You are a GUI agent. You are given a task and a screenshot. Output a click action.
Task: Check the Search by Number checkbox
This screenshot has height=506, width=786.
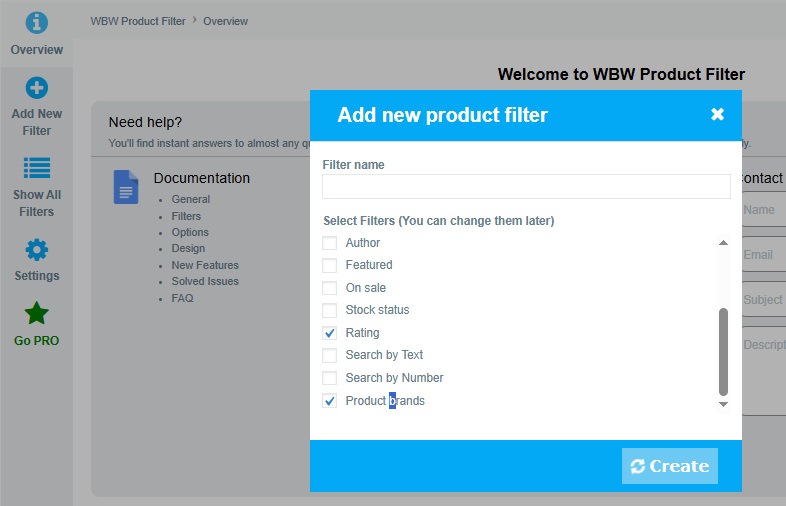coord(329,378)
